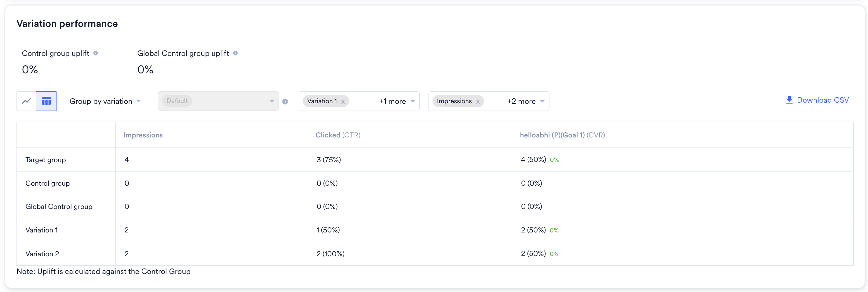Click info icon beside Default dropdown

pyautogui.click(x=285, y=101)
